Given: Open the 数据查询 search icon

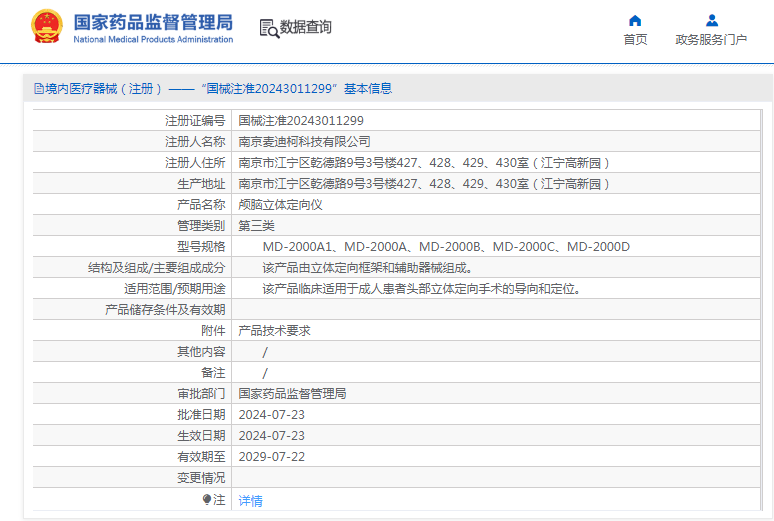Looking at the screenshot, I should pyautogui.click(x=270, y=28).
